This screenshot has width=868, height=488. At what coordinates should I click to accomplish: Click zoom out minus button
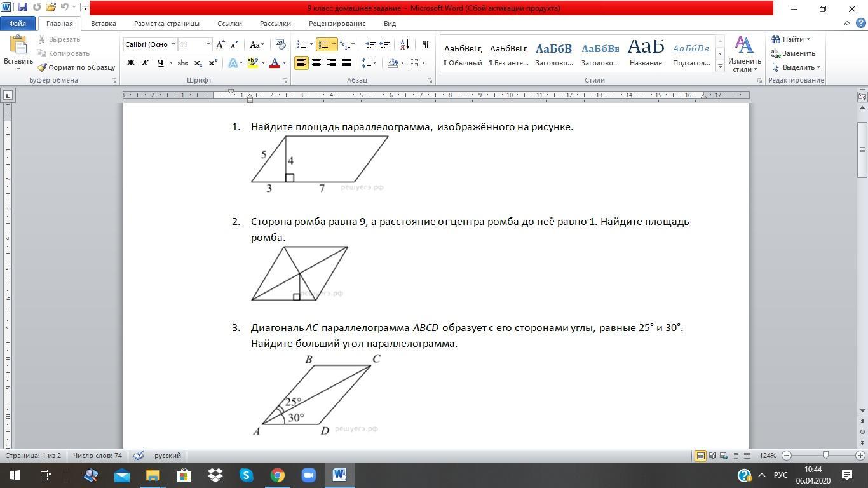[787, 456]
